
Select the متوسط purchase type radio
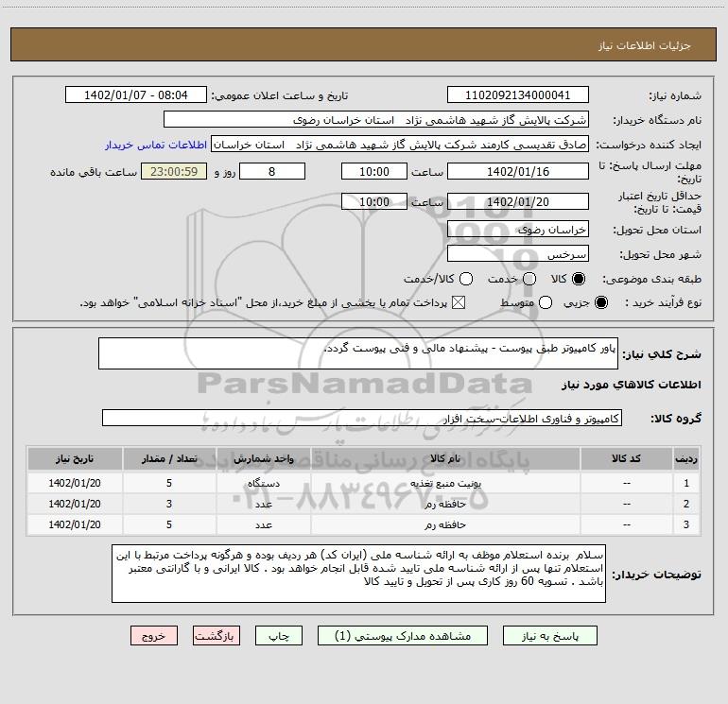(x=546, y=302)
